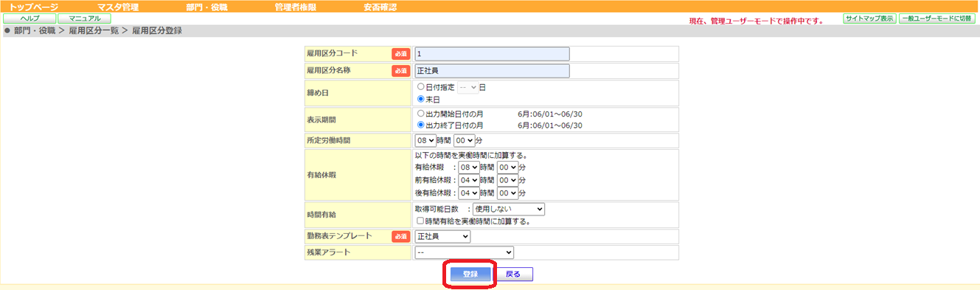Image resolution: width=980 pixels, height=290 pixels.
Task: Open the 安否確認 menu
Action: pos(380,7)
